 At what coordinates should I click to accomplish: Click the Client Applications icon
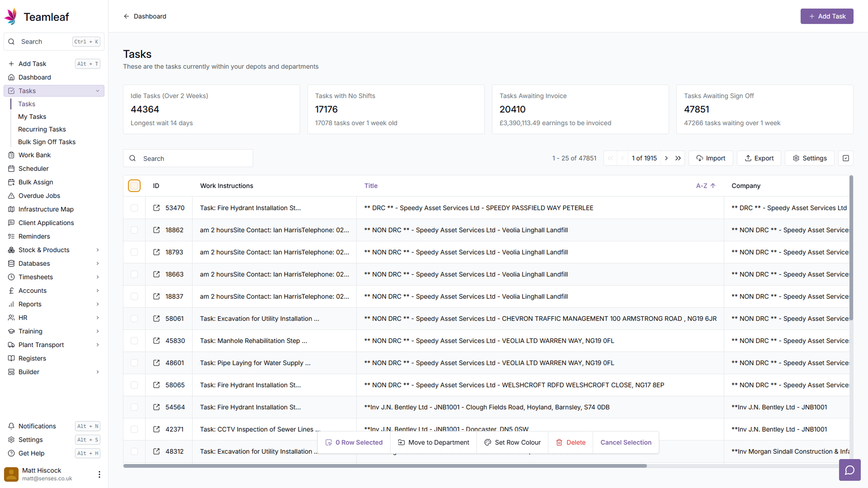tap(11, 223)
